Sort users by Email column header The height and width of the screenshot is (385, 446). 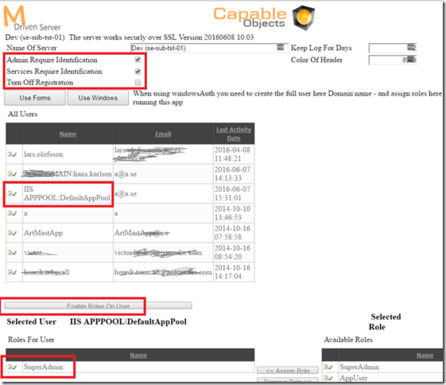click(163, 134)
